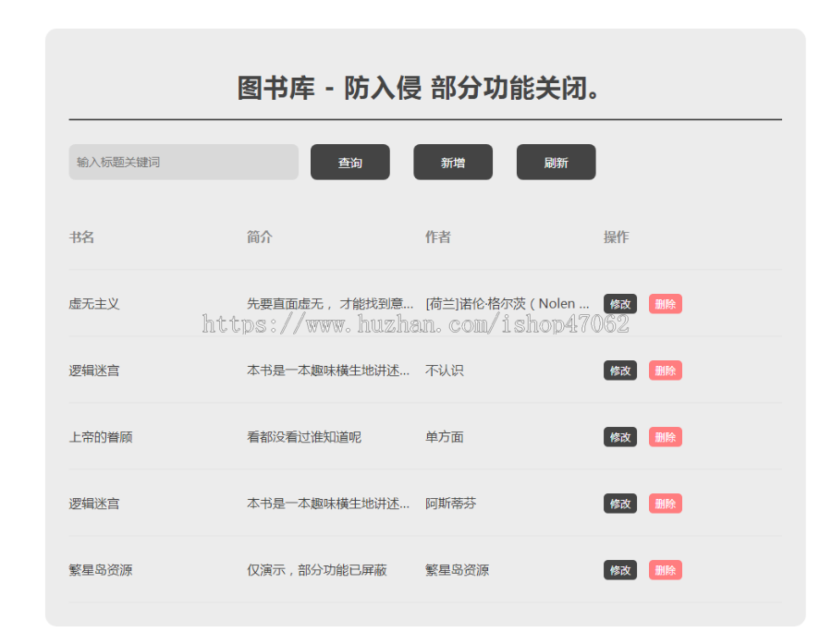Select the 操作 column header
The height and width of the screenshot is (644, 832).
(617, 237)
